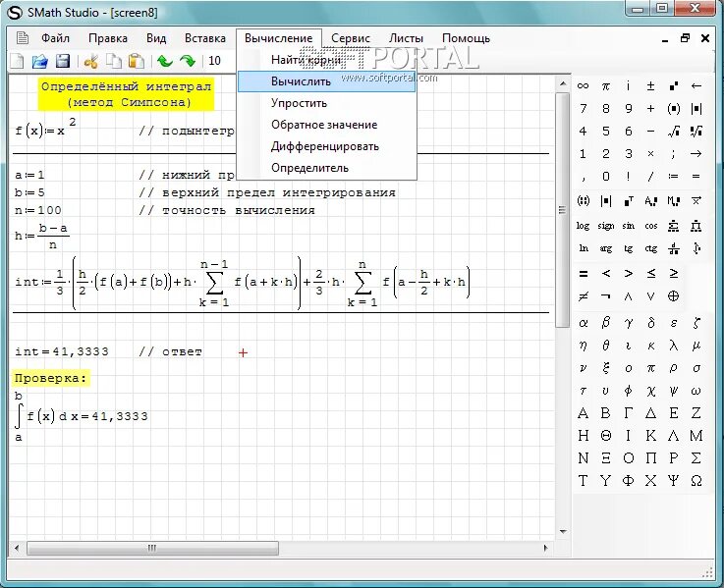This screenshot has height=588, width=724.
Task: Insert the sign function
Action: point(606,226)
